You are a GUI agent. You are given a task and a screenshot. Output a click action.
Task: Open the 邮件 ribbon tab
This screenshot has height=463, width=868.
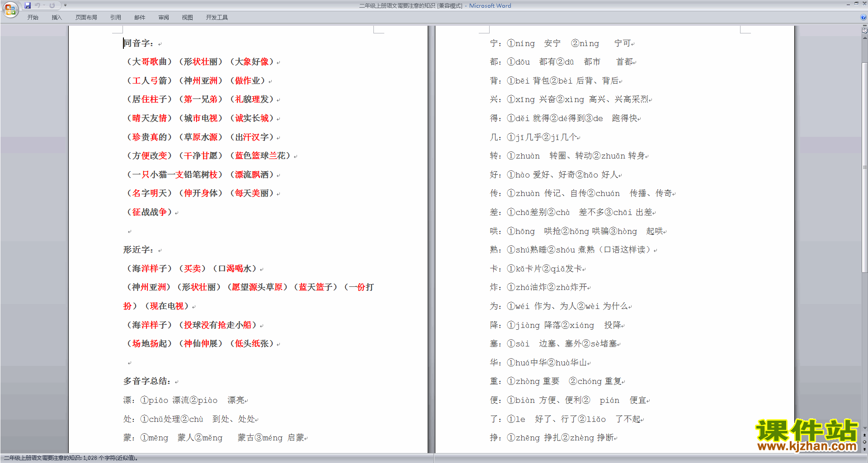140,17
